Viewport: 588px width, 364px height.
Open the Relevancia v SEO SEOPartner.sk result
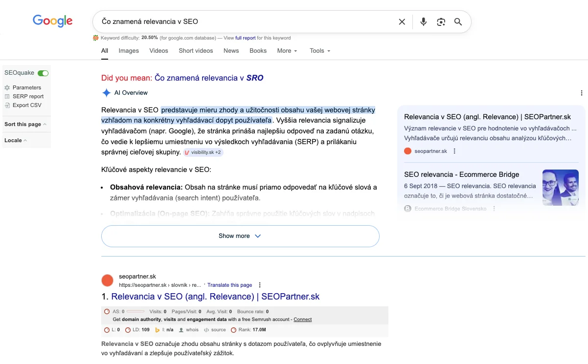coord(215,297)
